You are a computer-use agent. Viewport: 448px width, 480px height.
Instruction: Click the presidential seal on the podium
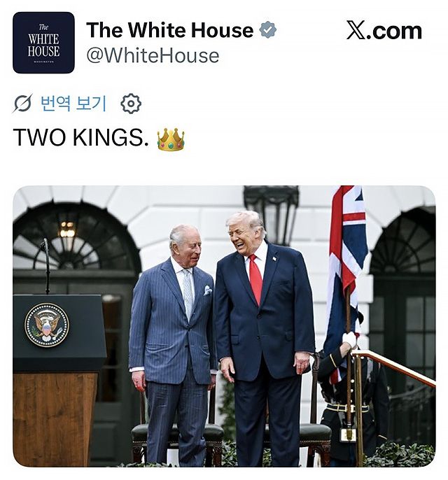(x=47, y=325)
